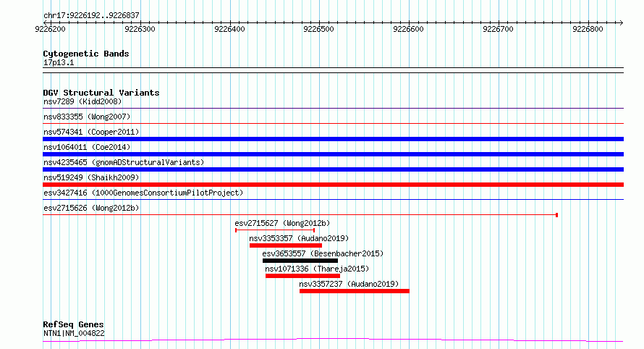
Task: Click the chr17:9226192..9226837 region label
Action: click(x=91, y=15)
